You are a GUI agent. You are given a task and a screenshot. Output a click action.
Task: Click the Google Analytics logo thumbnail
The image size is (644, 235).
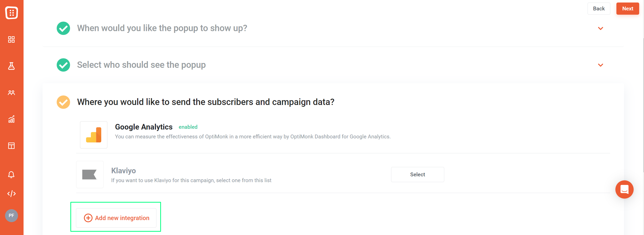[94, 135]
